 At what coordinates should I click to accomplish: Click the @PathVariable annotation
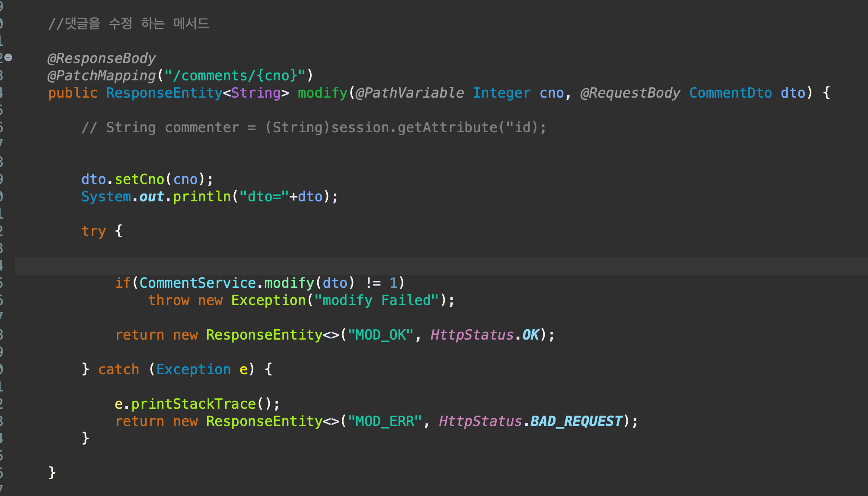[x=409, y=93]
